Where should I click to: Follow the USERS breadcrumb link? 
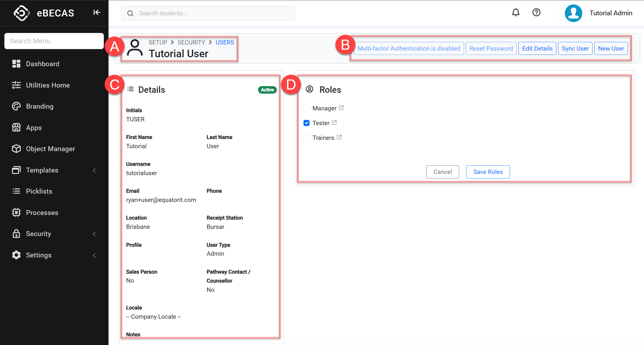225,42
